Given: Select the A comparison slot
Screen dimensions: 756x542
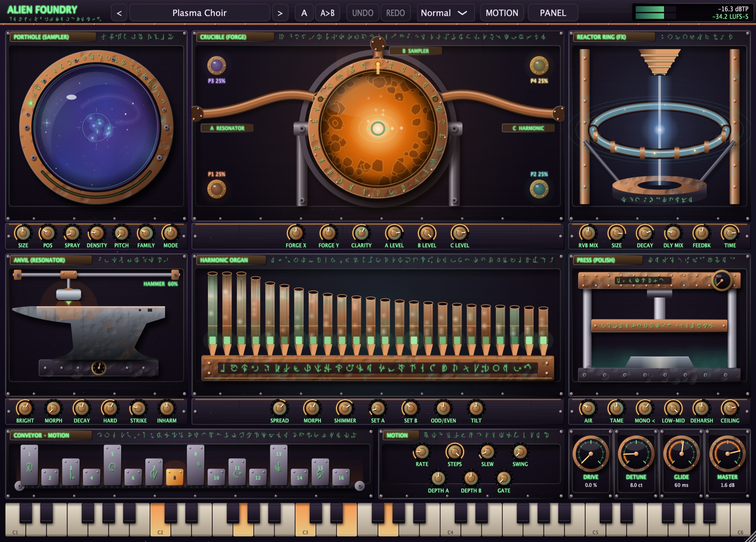Looking at the screenshot, I should click(x=304, y=13).
